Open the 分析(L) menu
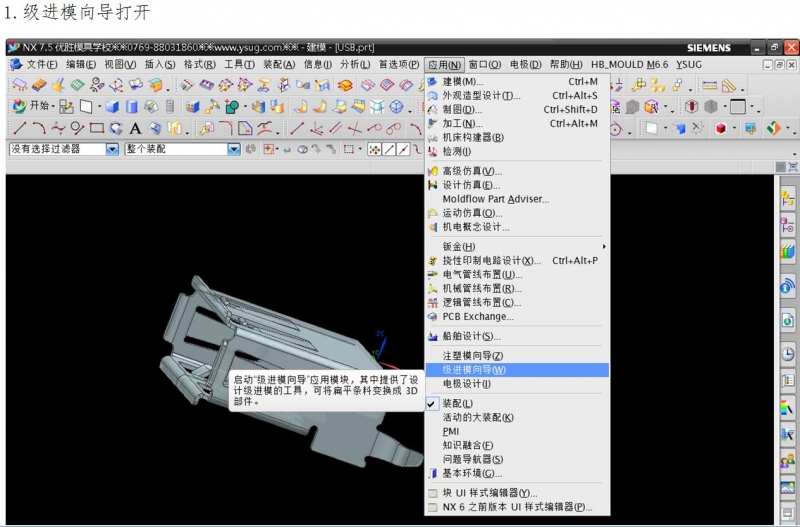800x527 pixels. [355, 65]
